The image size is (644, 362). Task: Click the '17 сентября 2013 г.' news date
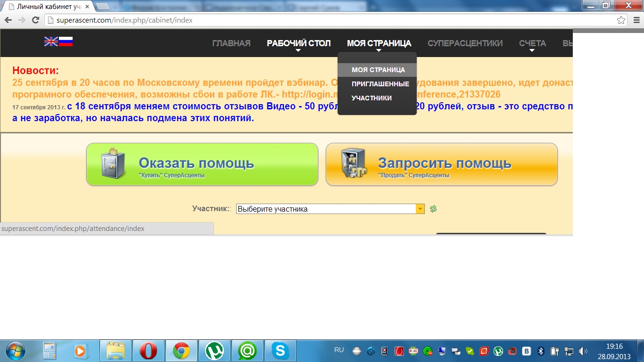(x=39, y=107)
